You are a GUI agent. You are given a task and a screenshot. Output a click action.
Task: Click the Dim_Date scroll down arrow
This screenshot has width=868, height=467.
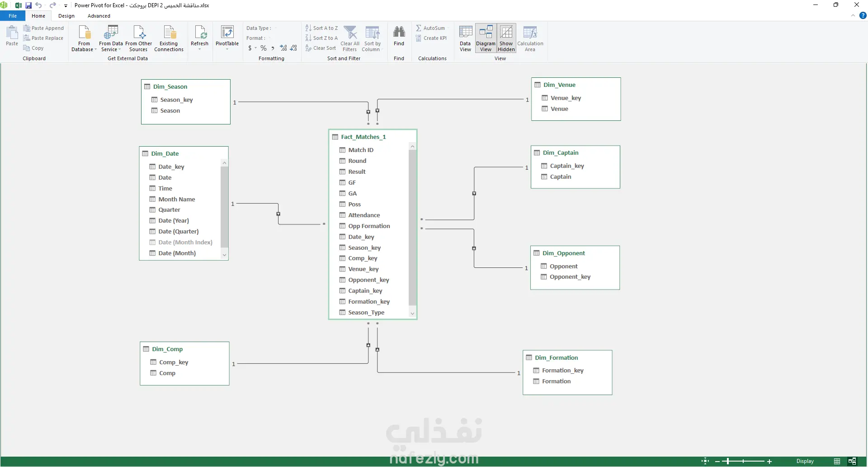224,255
